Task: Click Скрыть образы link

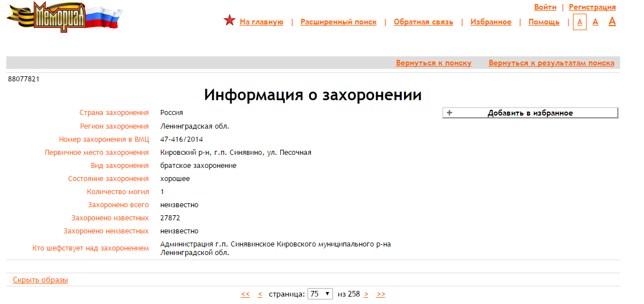Action: pos(40,280)
